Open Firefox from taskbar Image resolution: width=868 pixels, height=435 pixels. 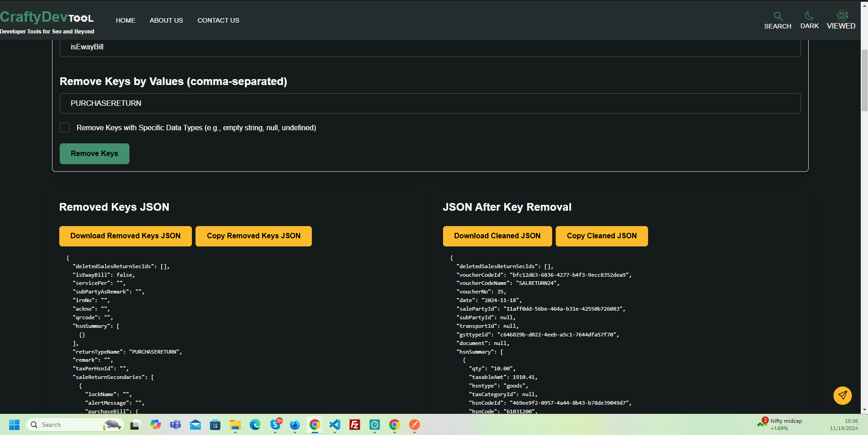tap(295, 425)
